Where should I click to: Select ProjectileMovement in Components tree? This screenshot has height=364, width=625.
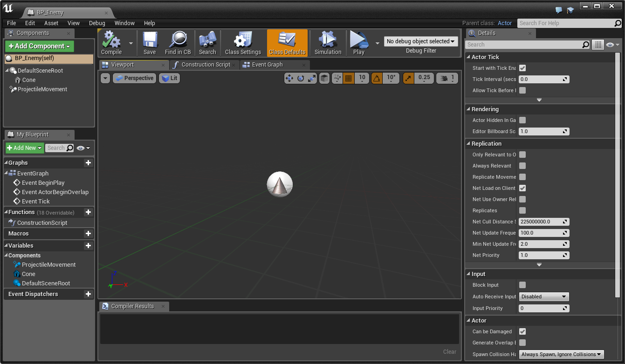click(x=42, y=89)
